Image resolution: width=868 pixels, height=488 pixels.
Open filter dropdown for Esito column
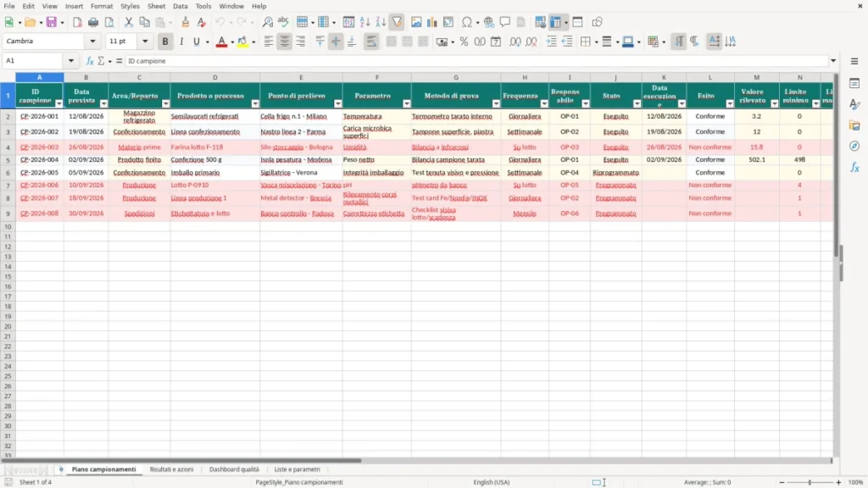(730, 103)
